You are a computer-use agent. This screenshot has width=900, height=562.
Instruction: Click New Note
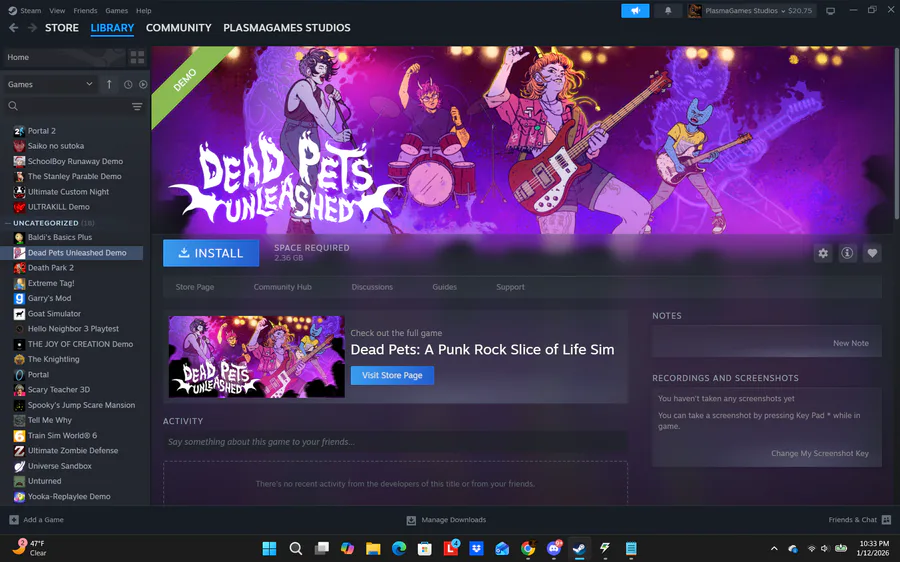click(851, 343)
